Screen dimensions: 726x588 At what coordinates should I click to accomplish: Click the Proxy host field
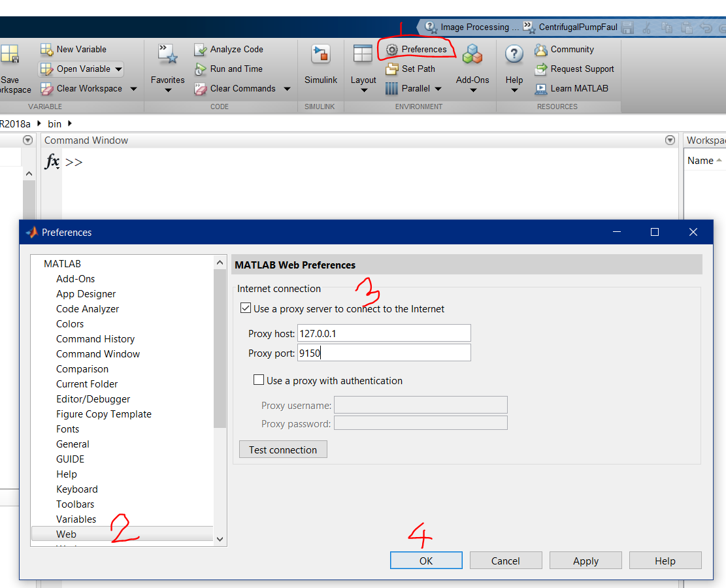[x=384, y=333]
